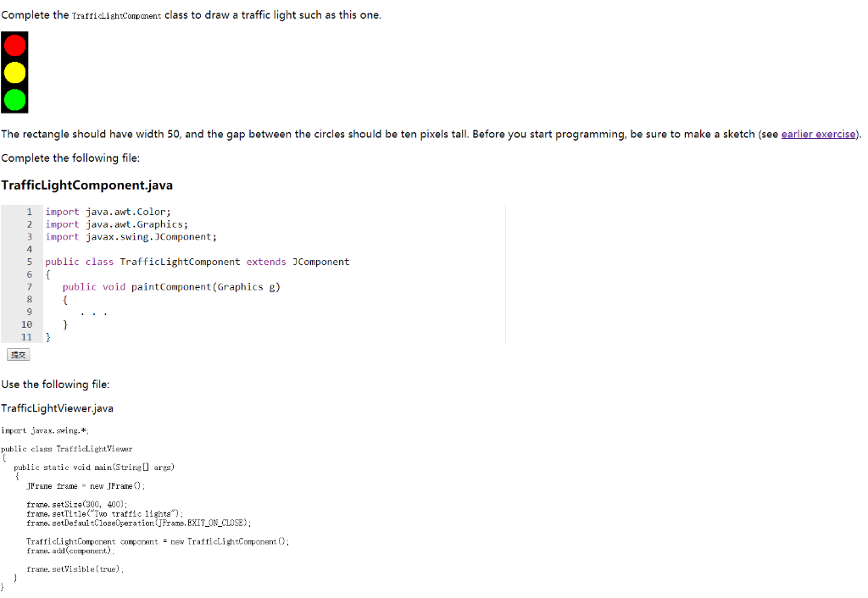
Task: Click the frame.setTitle traffic lights line
Action: [x=102, y=512]
